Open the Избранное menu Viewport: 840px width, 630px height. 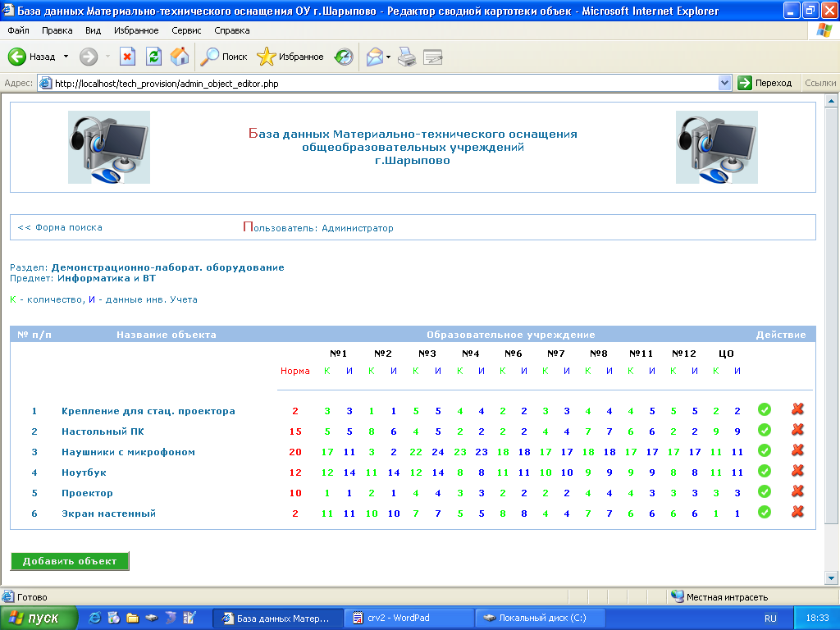click(x=136, y=30)
